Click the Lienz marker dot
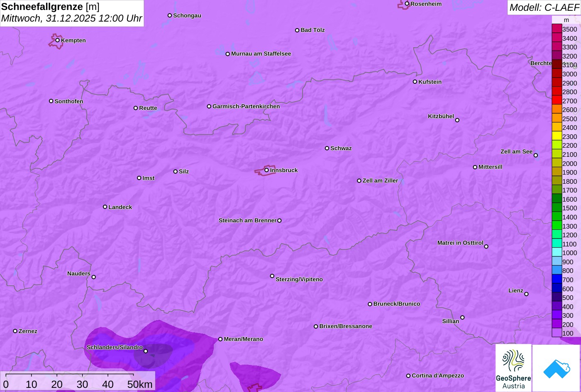The height and width of the screenshot is (392, 581). (526, 294)
